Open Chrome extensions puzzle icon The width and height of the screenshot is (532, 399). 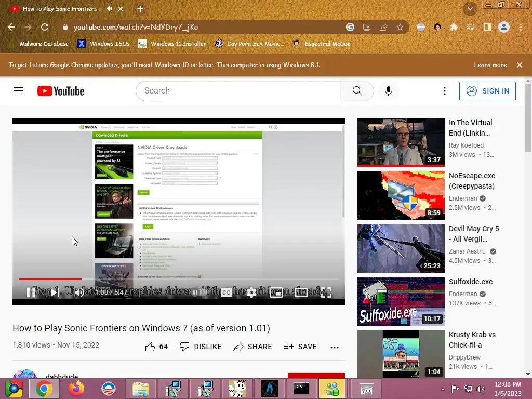(x=454, y=27)
